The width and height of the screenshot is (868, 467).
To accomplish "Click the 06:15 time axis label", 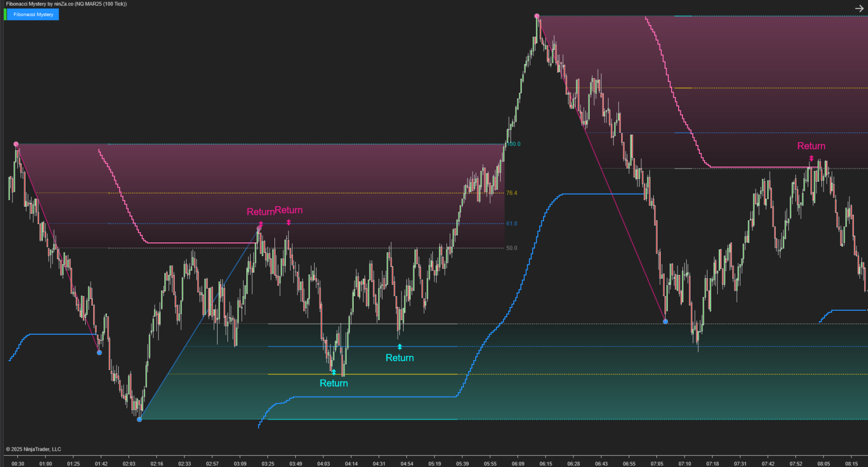I will coord(546,464).
